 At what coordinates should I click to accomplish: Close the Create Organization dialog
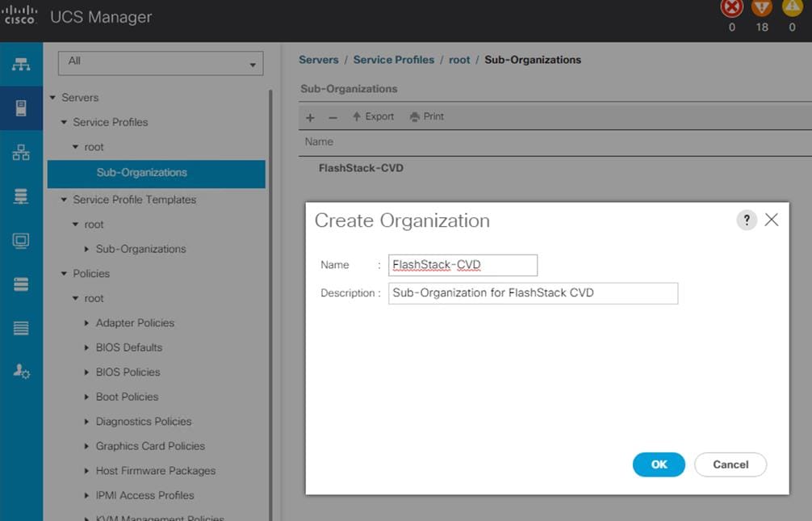click(772, 220)
